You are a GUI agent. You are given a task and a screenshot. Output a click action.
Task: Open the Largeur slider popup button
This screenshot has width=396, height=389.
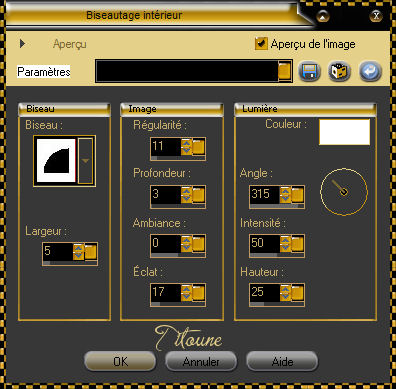coord(90,252)
